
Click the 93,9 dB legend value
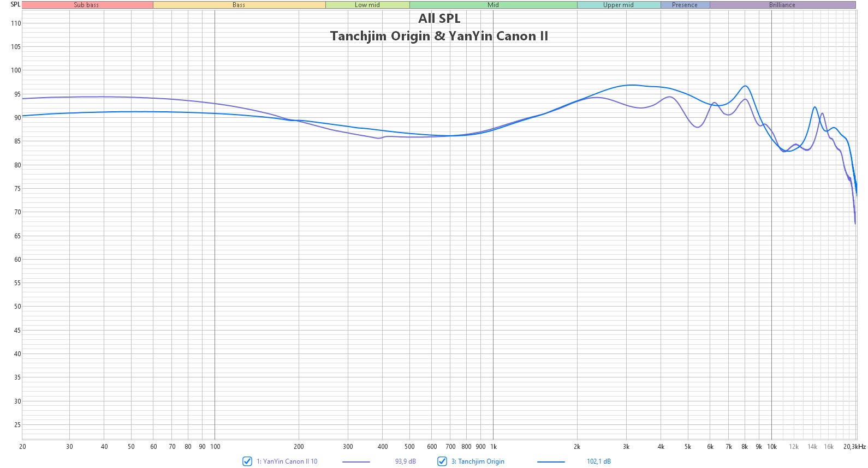[x=406, y=461]
